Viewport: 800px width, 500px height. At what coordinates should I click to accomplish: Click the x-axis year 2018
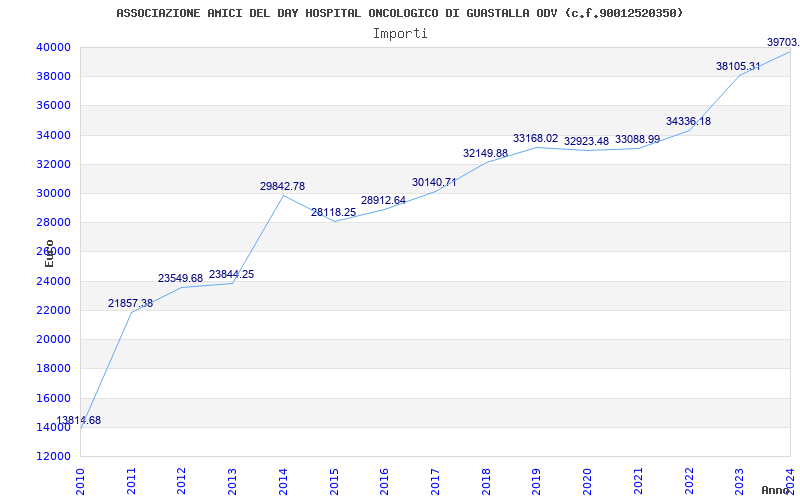[x=486, y=482]
